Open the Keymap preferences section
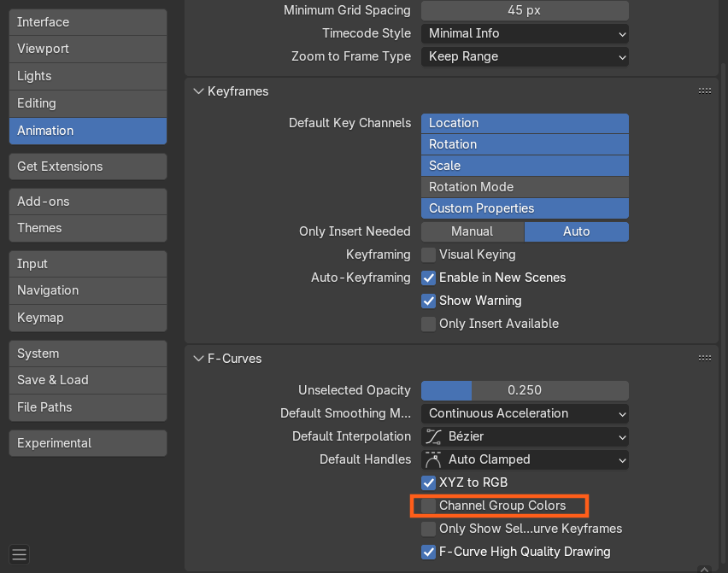The height and width of the screenshot is (573, 728). (x=87, y=318)
